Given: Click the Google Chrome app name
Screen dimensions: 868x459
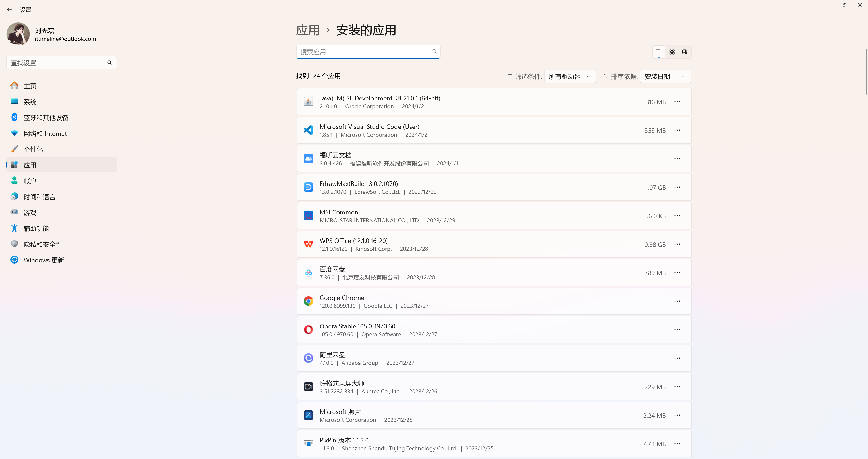Looking at the screenshot, I should (342, 298).
